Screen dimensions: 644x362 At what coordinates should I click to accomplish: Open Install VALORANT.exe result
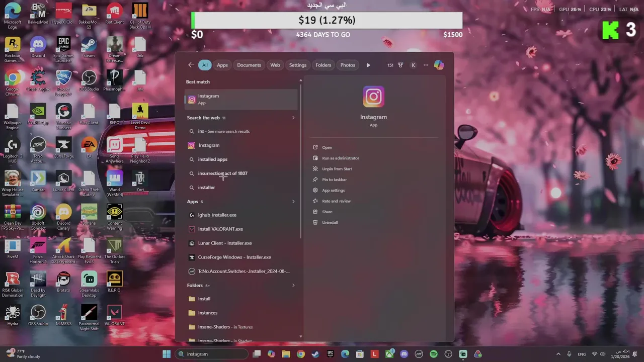241,229
